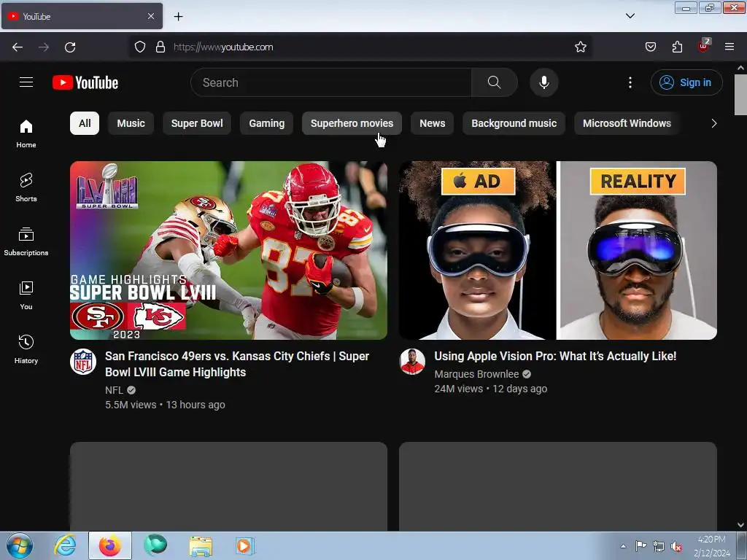Click the Marques Brownlee channel avatar

(412, 362)
